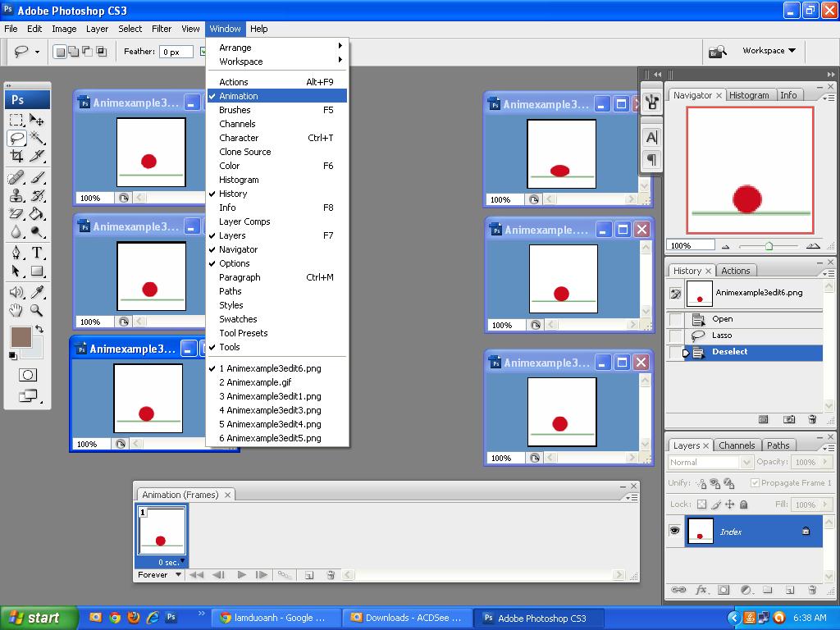
Task: Click the Quick Mask mode icon
Action: (x=28, y=375)
